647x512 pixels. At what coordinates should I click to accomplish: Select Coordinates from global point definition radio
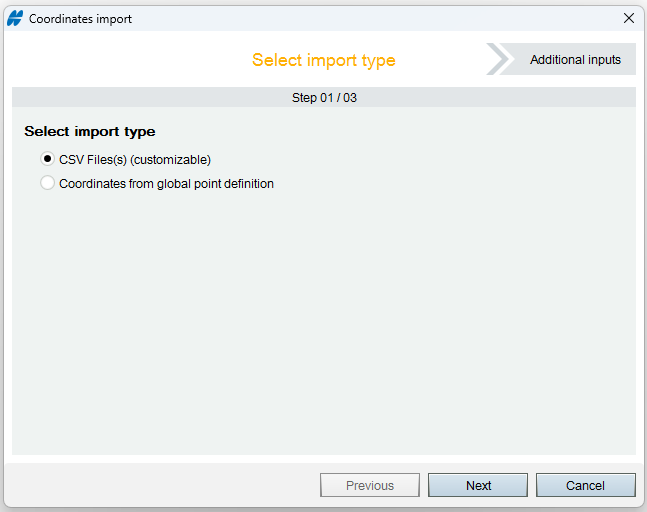point(47,183)
